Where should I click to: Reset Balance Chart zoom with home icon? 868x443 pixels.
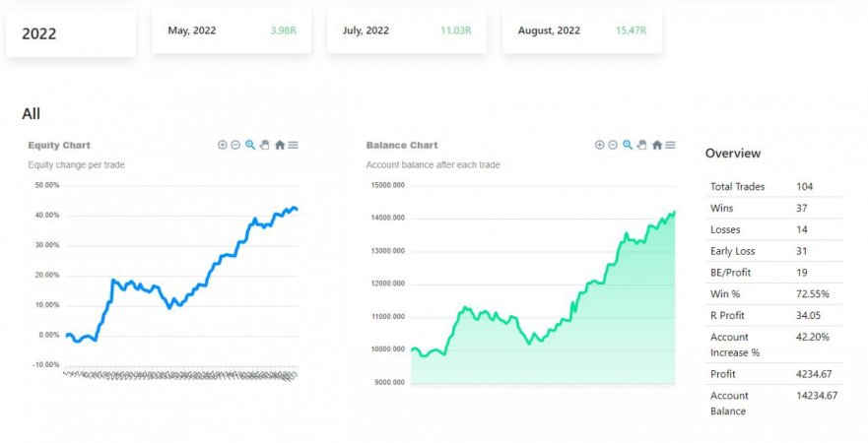point(657,145)
